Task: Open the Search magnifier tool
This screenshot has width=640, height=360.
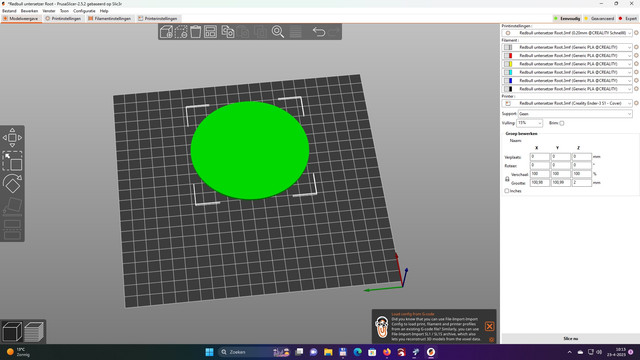Action: click(x=278, y=32)
